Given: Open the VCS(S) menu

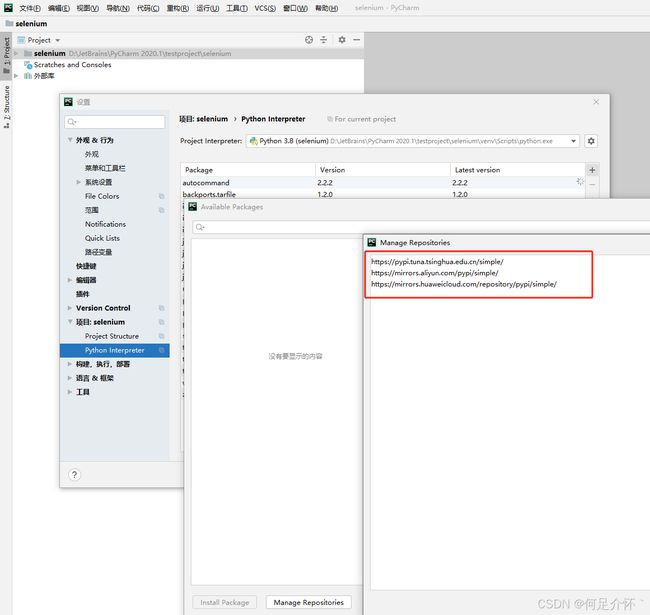Looking at the screenshot, I should coord(265,8).
